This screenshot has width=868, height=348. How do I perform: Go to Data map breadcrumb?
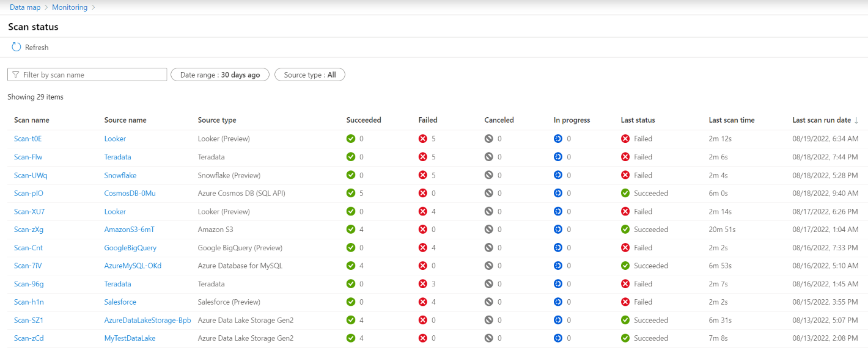tap(26, 7)
